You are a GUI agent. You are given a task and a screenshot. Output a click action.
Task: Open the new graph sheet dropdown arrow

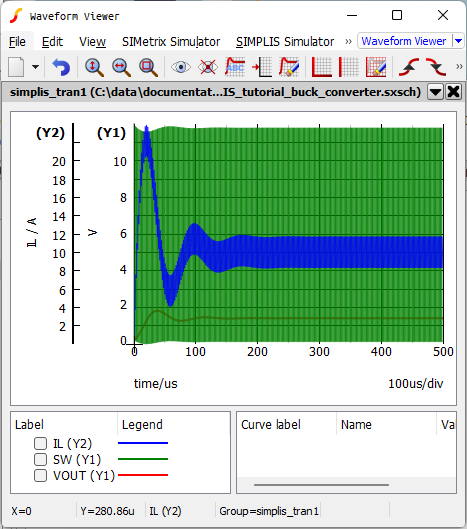(35, 67)
